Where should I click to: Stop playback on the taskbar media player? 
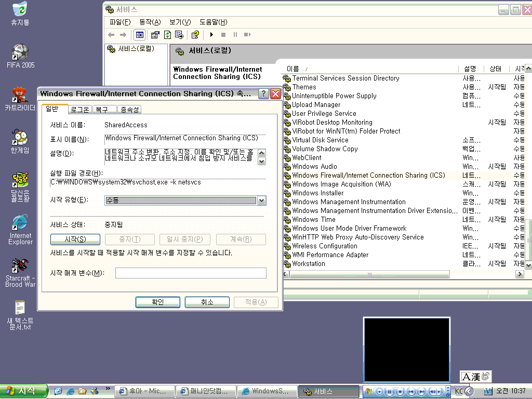[400, 392]
